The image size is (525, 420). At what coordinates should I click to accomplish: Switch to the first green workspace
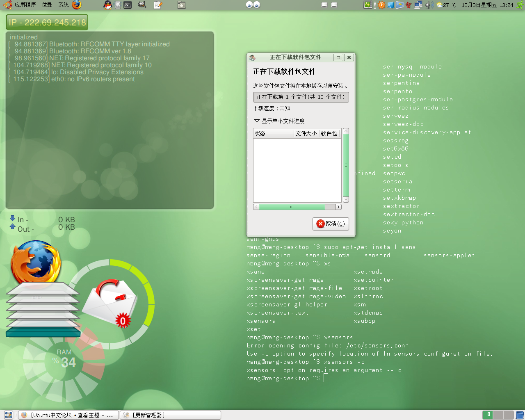[x=488, y=415]
